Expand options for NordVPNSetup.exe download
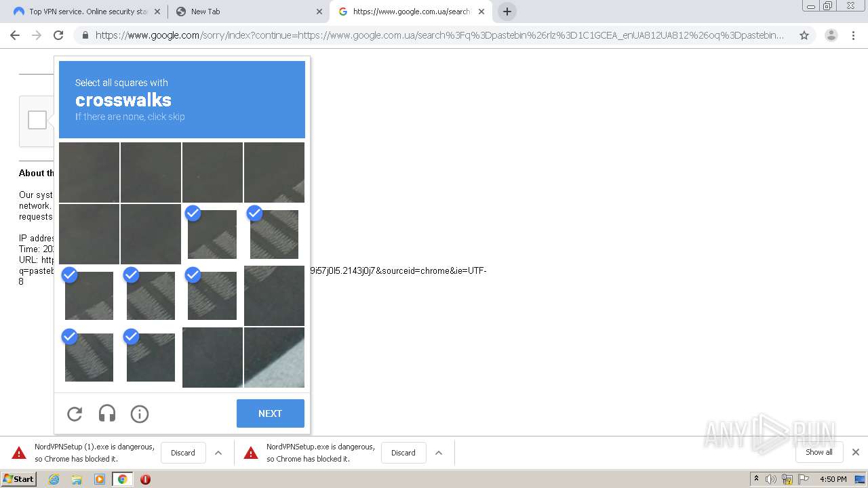 pos(439,453)
